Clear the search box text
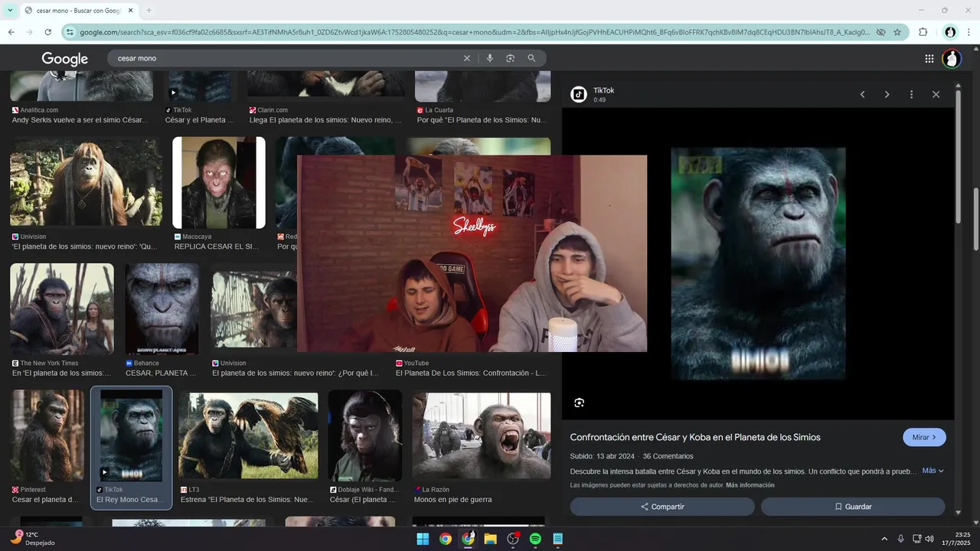980x551 pixels. click(x=466, y=58)
